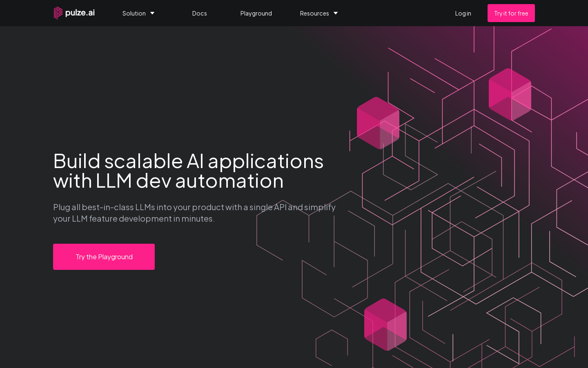Click the pulze.ai logo icon

point(58,13)
